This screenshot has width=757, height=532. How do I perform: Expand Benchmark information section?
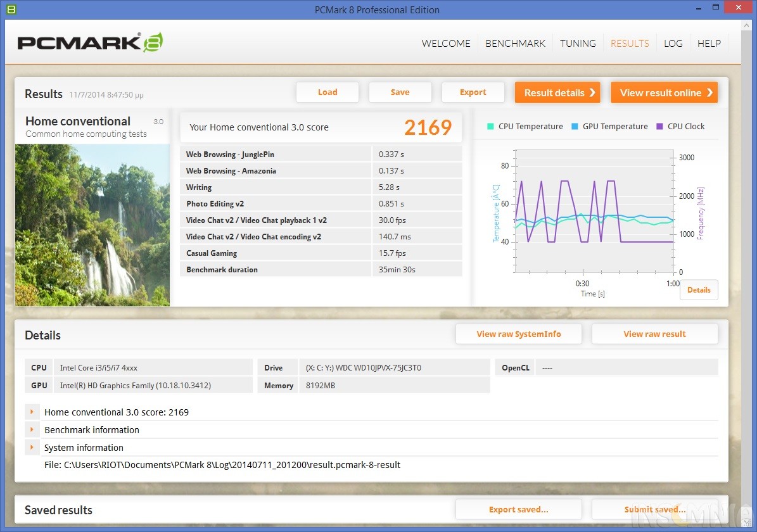pyautogui.click(x=32, y=429)
